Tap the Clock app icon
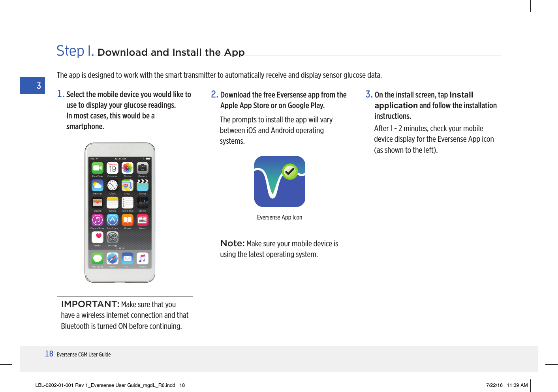The width and height of the screenshot is (558, 392). pos(113,185)
